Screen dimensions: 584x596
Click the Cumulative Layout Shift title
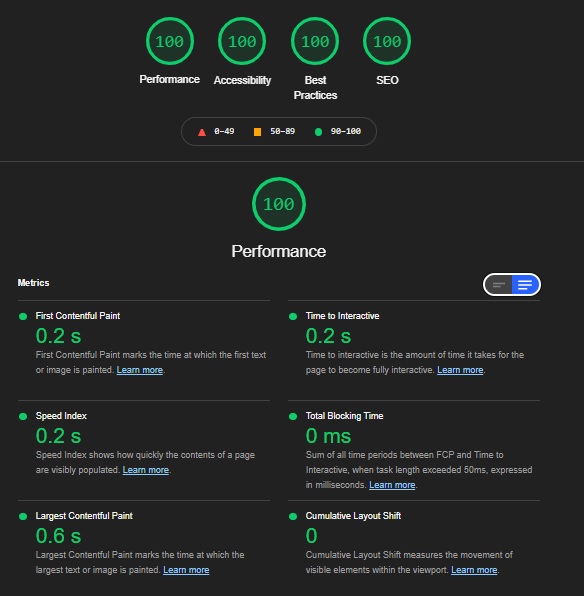(x=353, y=516)
